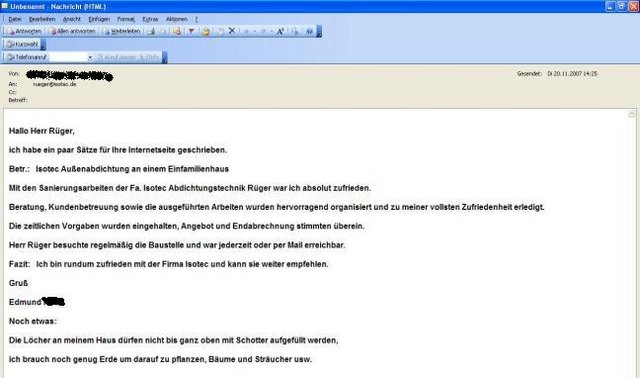This screenshot has height=378, width=640.
Task: Click the recipient address after An:
Action: [x=55, y=84]
